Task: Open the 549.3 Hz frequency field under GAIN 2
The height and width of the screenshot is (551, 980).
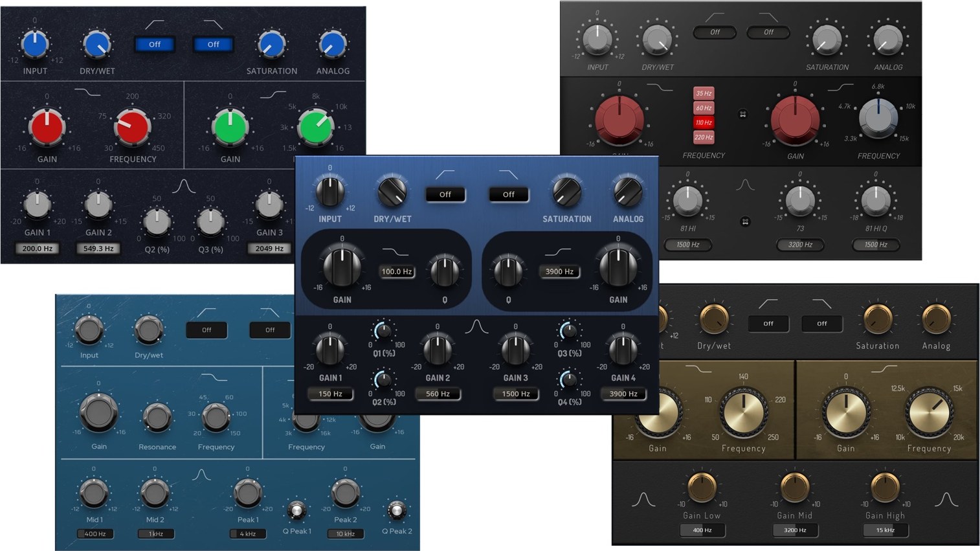Action: tap(98, 248)
